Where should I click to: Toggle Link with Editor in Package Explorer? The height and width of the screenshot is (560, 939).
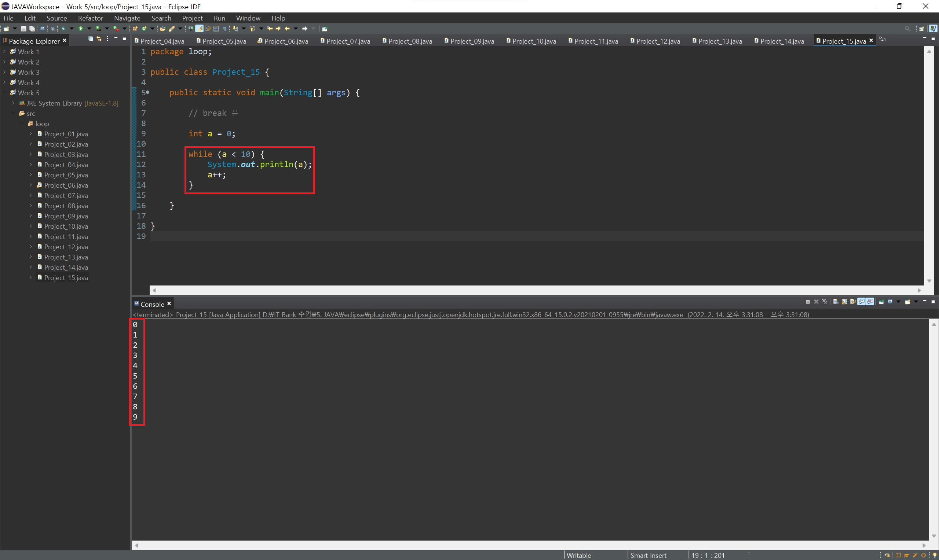click(99, 39)
